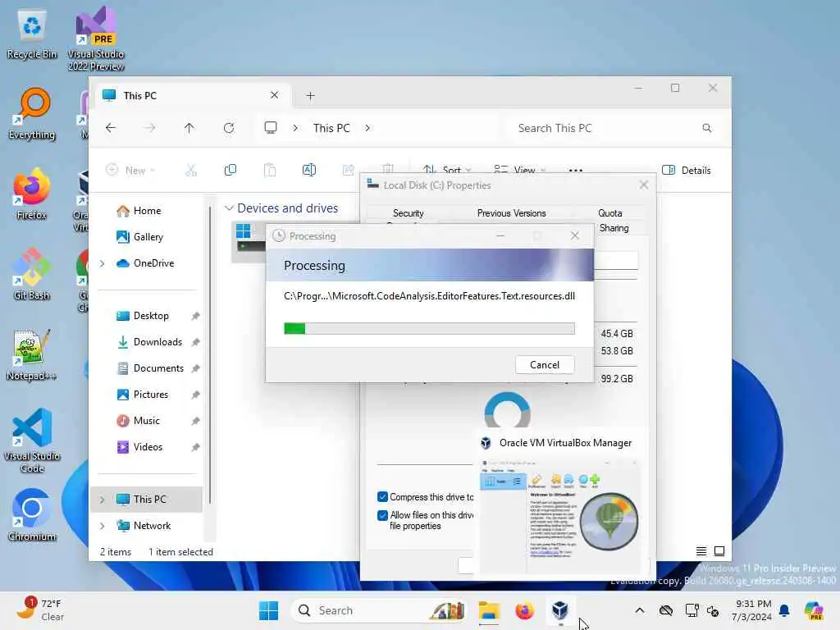This screenshot has width=840, height=630.
Task: Open the Git Bash desktop icon
Action: coord(32,276)
